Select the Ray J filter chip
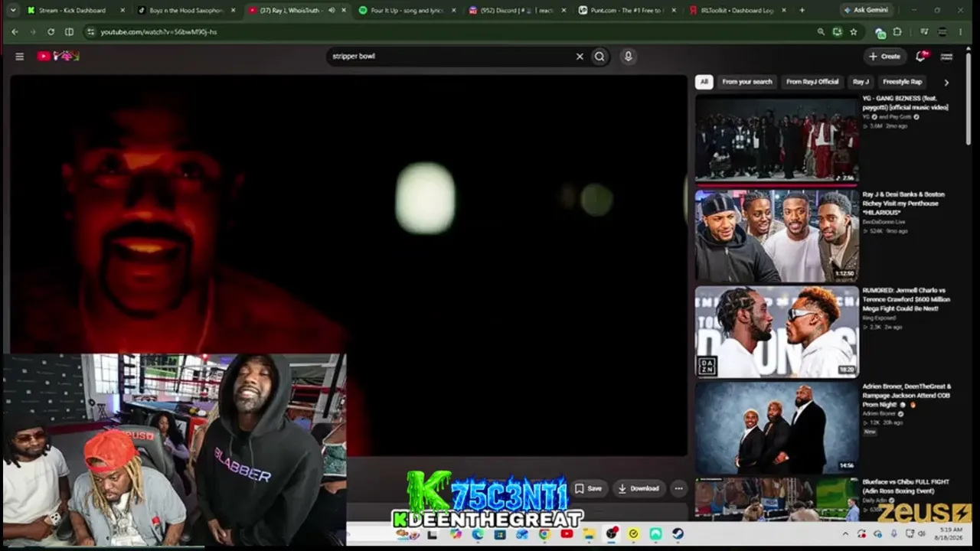980x551 pixels. 861,82
